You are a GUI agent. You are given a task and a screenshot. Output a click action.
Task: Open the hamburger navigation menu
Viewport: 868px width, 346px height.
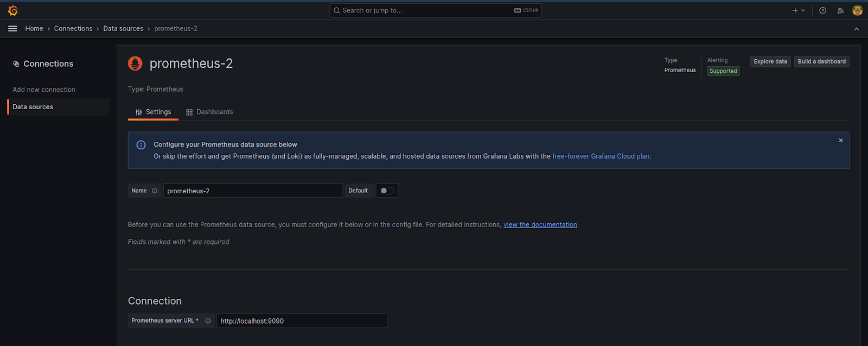point(12,28)
